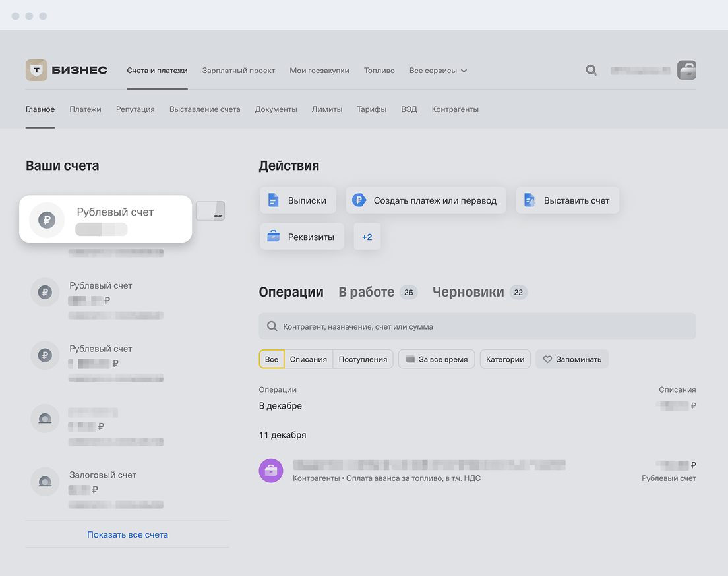Click Показать все счета link
Image resolution: width=728 pixels, height=576 pixels.
coord(127,534)
